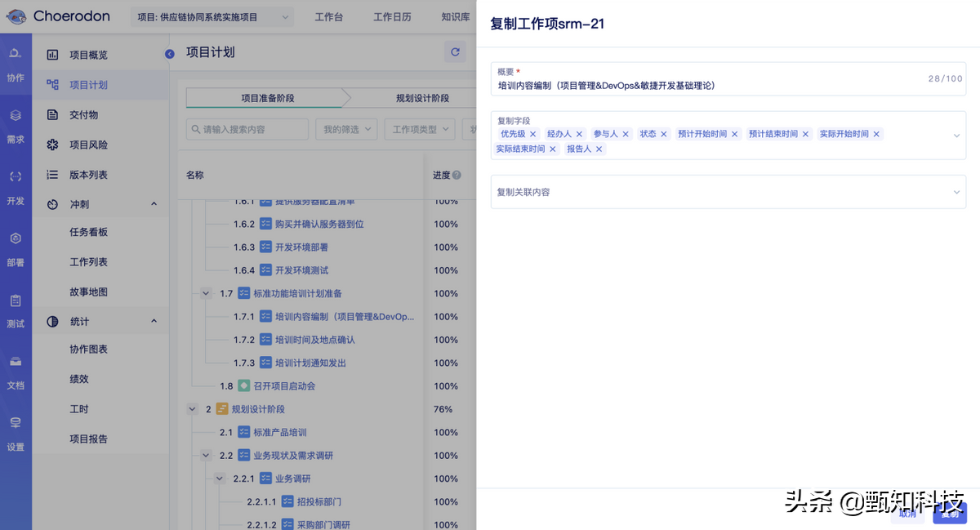The width and height of the screenshot is (980, 530).
Task: Collapse tree node 2.2 业务现状及需求调研
Action: coord(206,455)
